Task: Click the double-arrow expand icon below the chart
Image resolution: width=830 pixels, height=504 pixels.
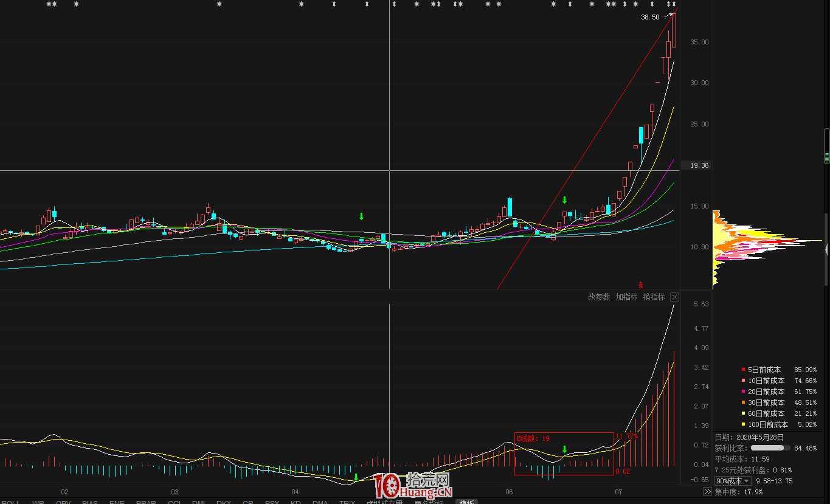Action: coord(707,492)
